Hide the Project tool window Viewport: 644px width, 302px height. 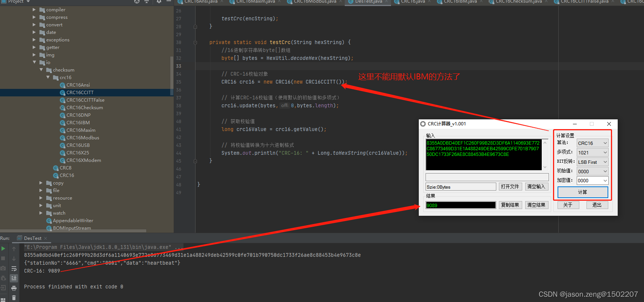coord(169,2)
